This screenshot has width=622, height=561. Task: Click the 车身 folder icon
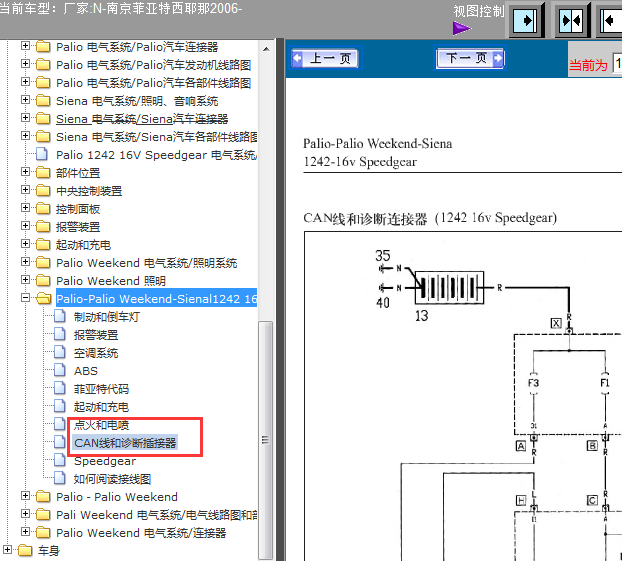click(25, 550)
